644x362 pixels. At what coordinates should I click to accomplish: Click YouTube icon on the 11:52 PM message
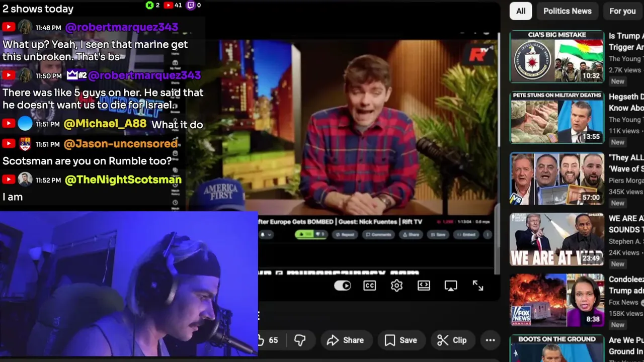9,180
